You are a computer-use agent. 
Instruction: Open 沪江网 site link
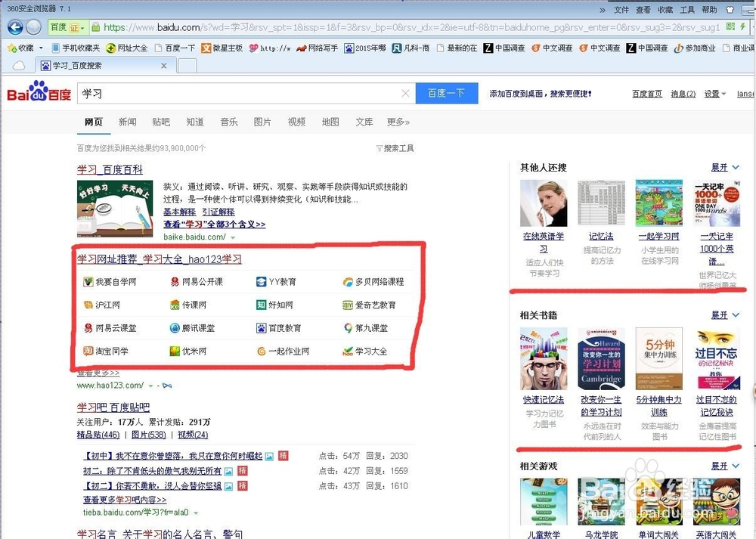tap(102, 305)
